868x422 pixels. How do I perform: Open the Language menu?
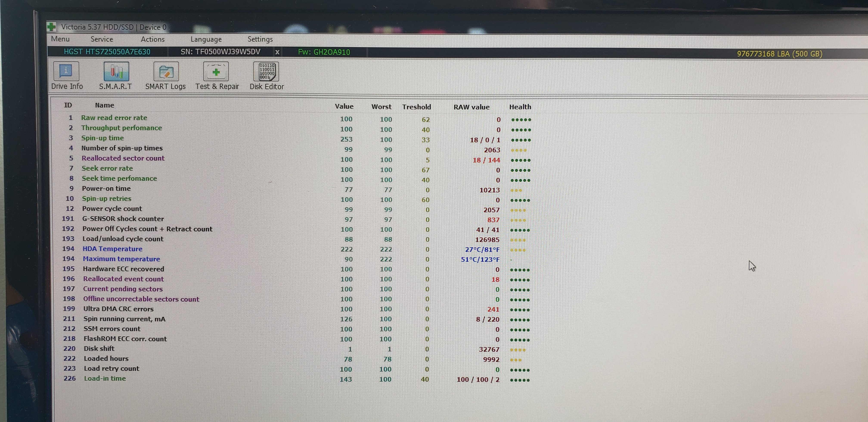pyautogui.click(x=206, y=39)
